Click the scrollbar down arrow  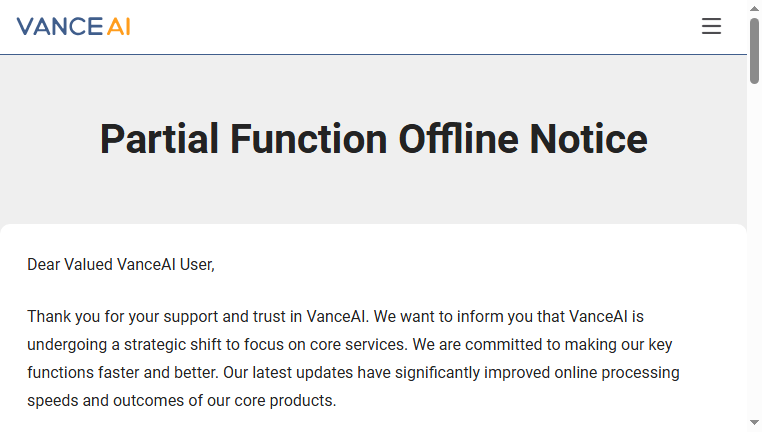[x=754, y=423]
